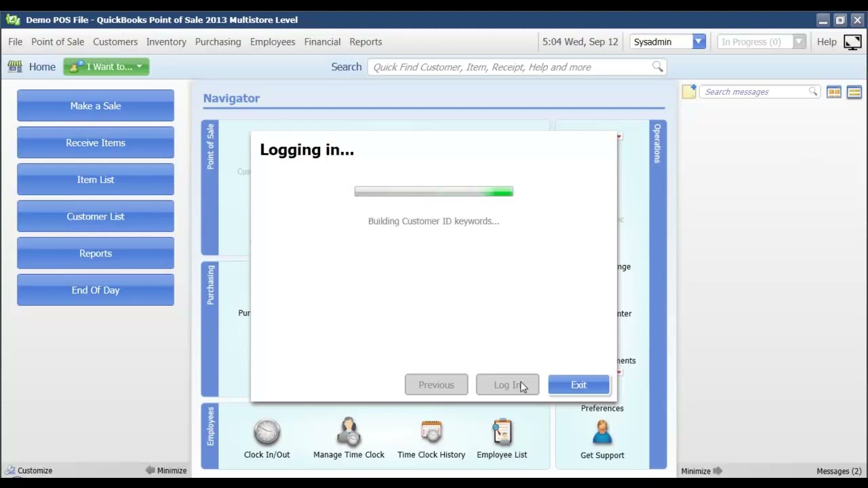Switch to the orange message card view
868x488 pixels.
point(834,92)
